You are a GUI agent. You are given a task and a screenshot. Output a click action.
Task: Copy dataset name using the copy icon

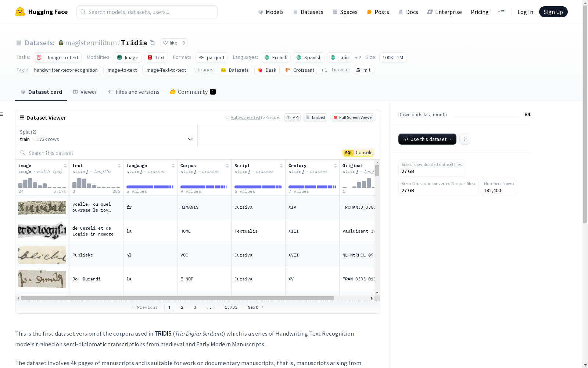[152, 43]
